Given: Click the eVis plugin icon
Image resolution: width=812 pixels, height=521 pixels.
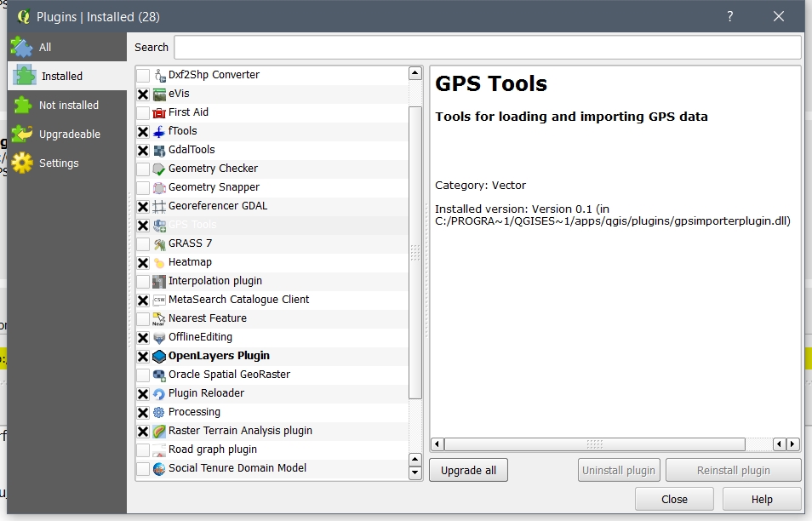Looking at the screenshot, I should tap(159, 94).
